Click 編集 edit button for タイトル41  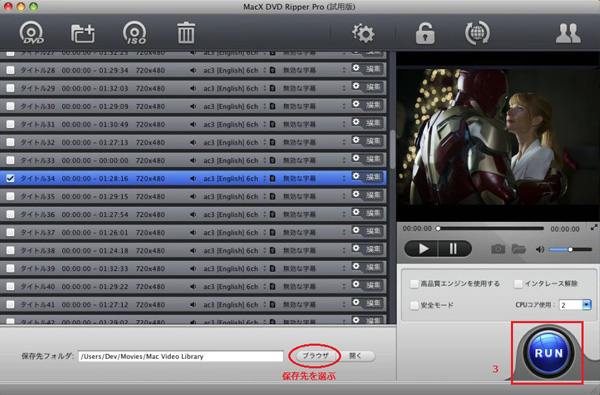tap(373, 303)
